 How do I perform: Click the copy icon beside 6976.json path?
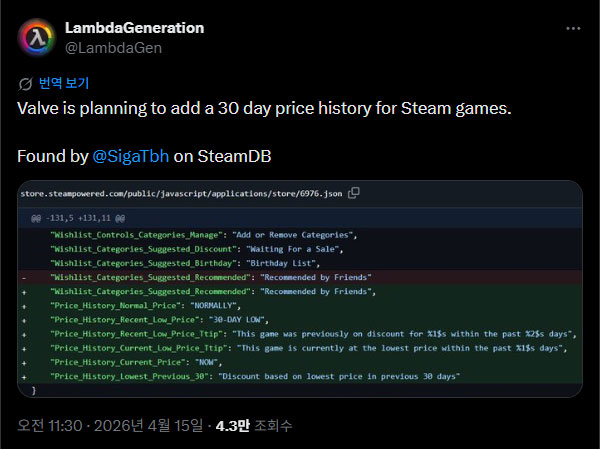click(x=354, y=192)
